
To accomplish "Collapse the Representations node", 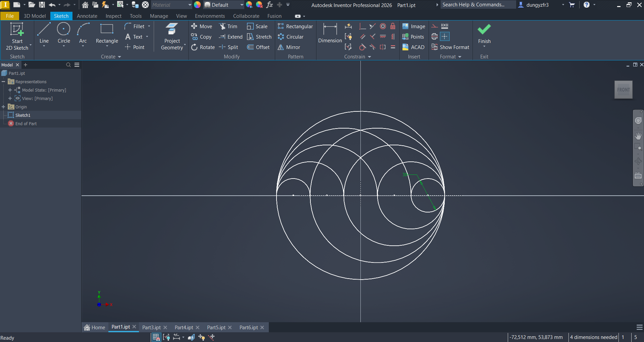I will (x=3, y=82).
